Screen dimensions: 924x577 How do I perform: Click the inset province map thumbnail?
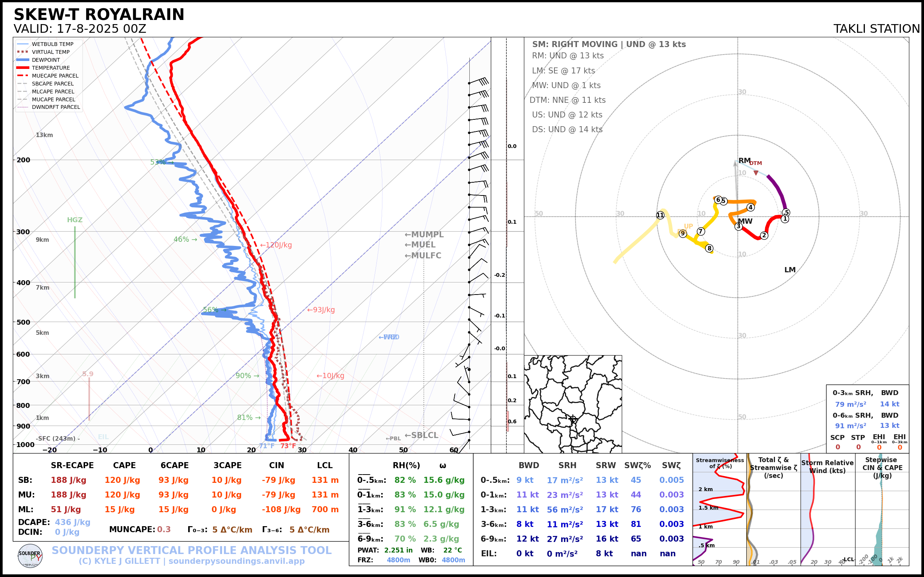[572, 404]
